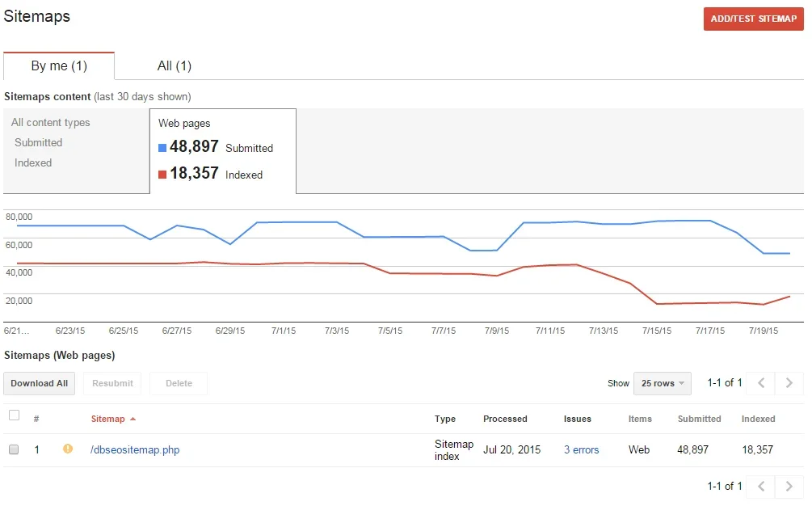The width and height of the screenshot is (812, 506).
Task: Click the Items column header
Action: click(640, 419)
